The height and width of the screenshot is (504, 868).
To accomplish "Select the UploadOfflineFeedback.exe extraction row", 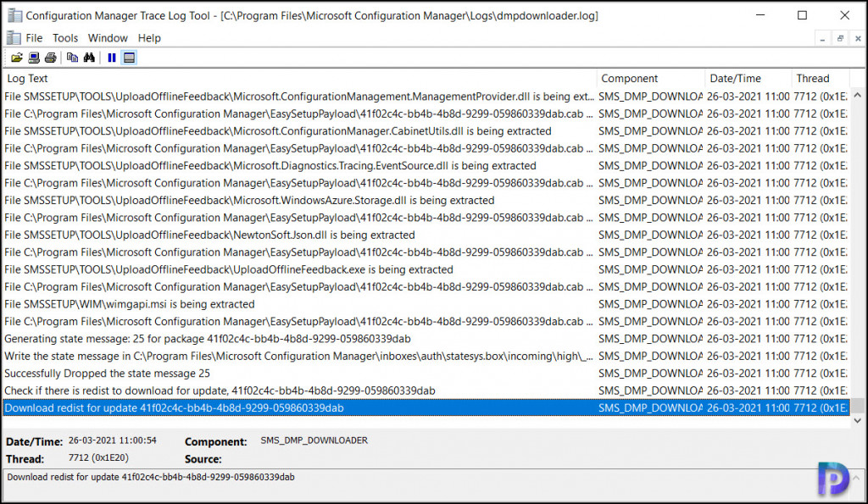I will [x=426, y=269].
